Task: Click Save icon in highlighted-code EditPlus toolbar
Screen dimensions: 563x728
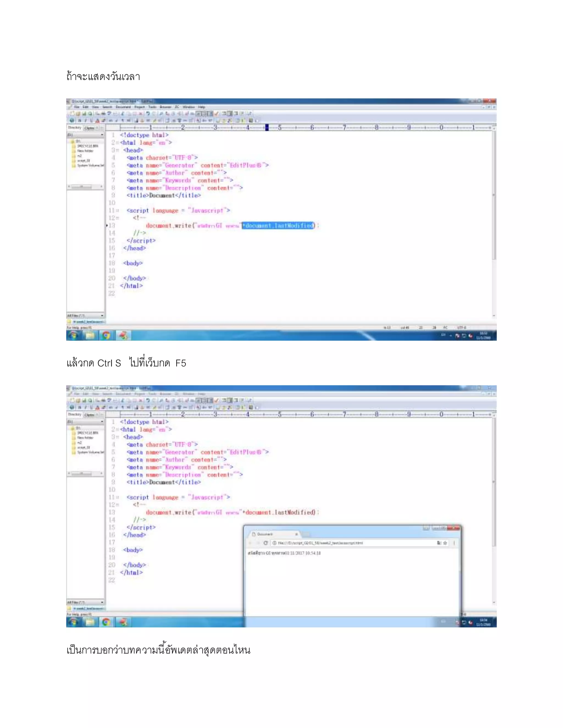Action: pyautogui.click(x=84, y=114)
